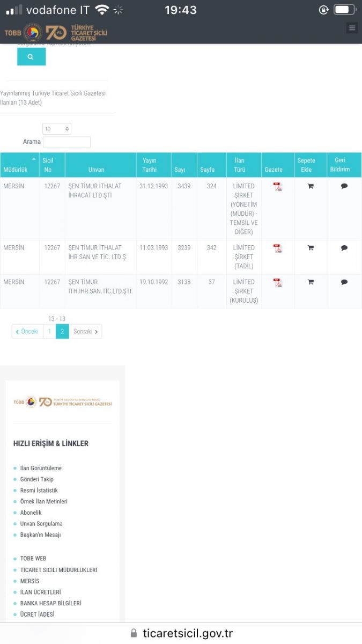
Task: Send feedback for 11.03.1993 listing
Action: (x=344, y=248)
